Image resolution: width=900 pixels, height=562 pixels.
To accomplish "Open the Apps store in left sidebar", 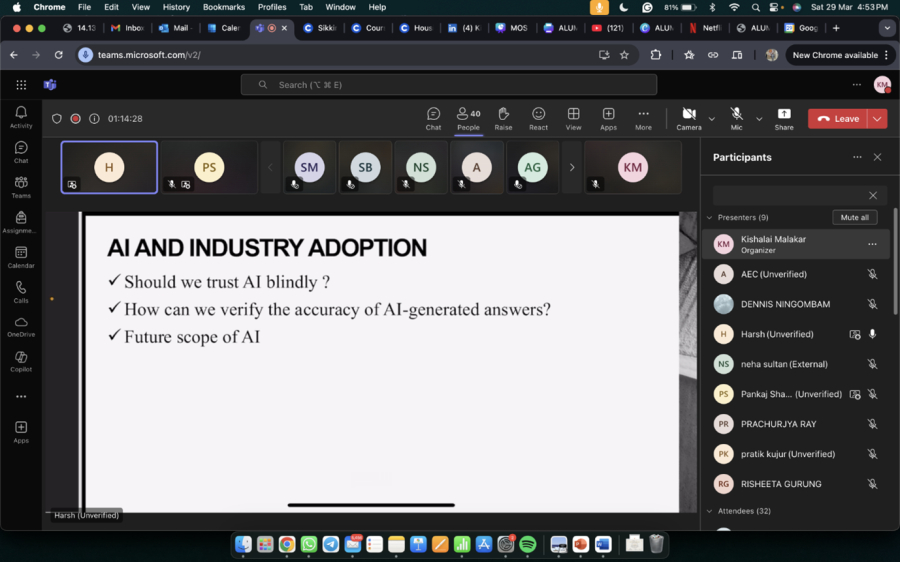I will (21, 432).
